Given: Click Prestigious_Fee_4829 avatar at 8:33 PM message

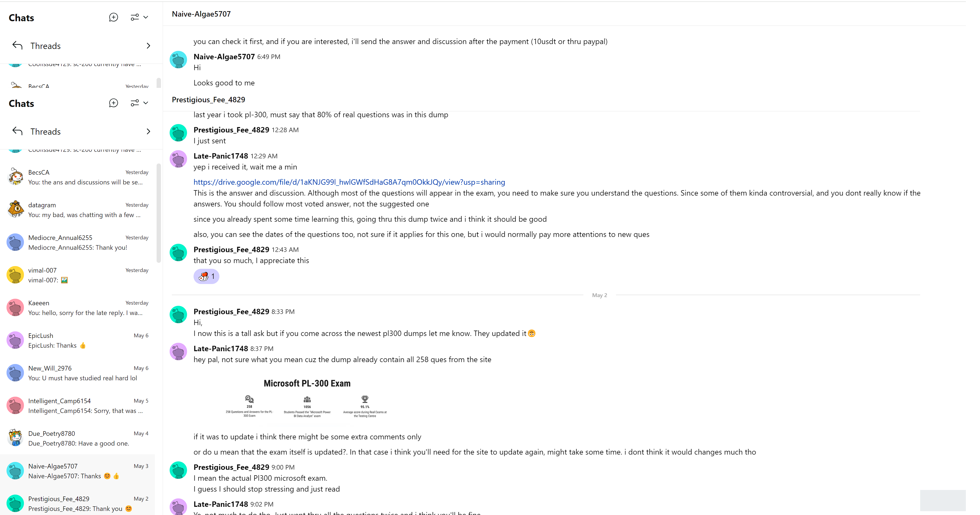Looking at the screenshot, I should point(178,315).
